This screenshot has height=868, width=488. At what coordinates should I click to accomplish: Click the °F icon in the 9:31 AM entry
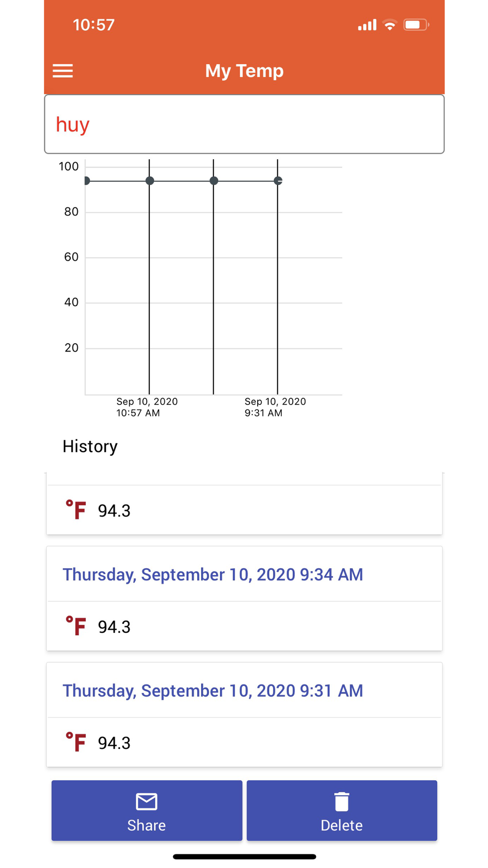point(76,742)
